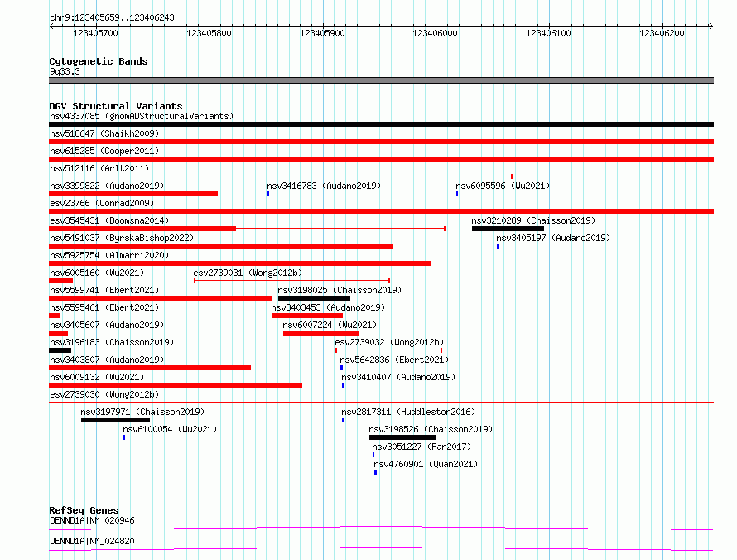Click the black bar under nsv3198025
The image size is (737, 560).
point(314,298)
